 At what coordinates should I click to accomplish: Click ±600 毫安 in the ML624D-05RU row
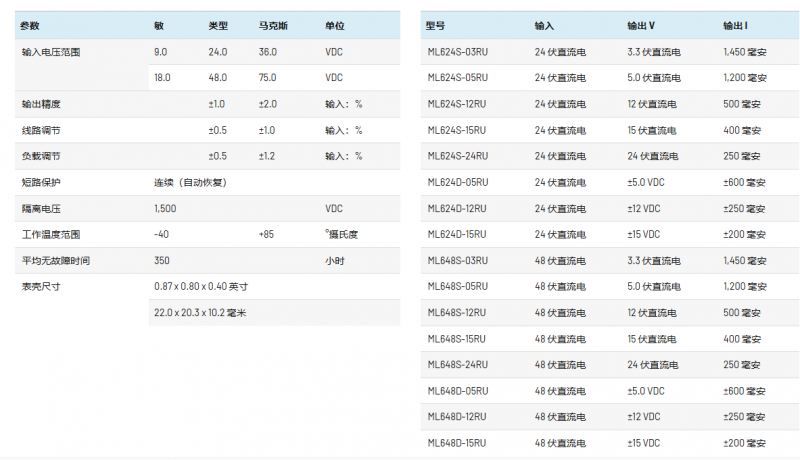[744, 183]
